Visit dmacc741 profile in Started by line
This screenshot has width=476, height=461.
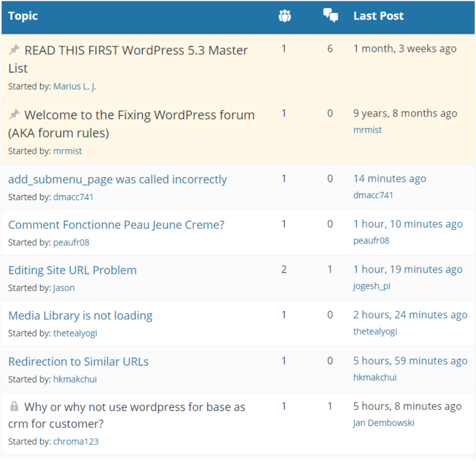click(x=73, y=197)
